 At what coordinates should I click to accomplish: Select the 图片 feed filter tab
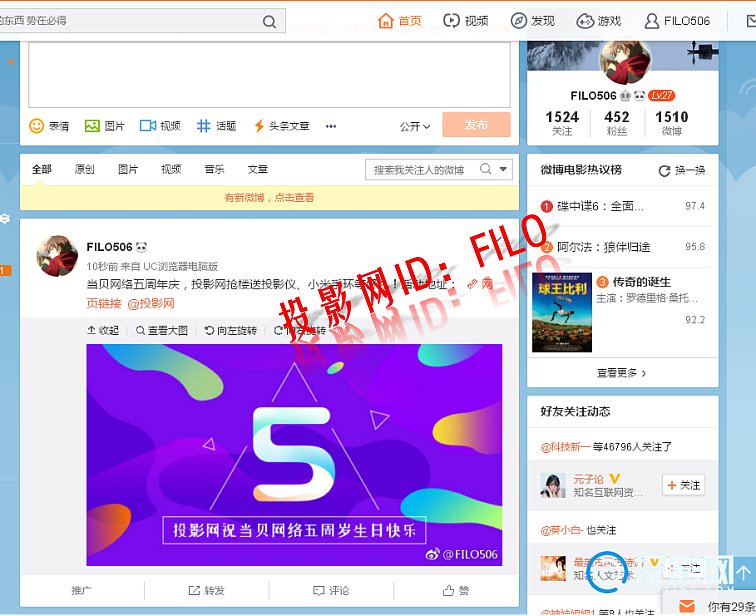click(128, 169)
